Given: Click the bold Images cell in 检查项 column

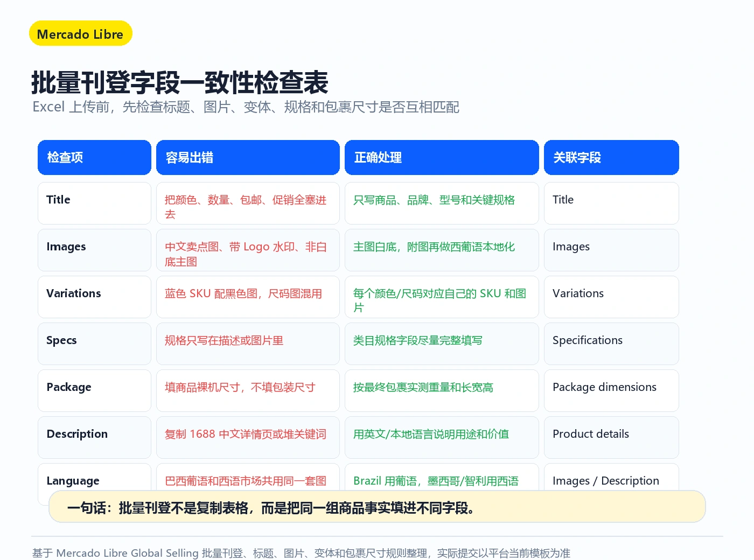Looking at the screenshot, I should (x=94, y=250).
